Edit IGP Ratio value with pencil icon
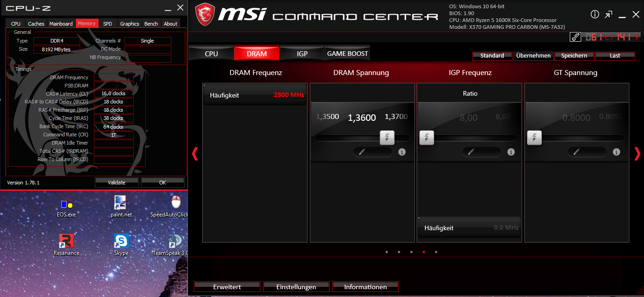Image resolution: width=644 pixels, height=297 pixels. pos(470,152)
